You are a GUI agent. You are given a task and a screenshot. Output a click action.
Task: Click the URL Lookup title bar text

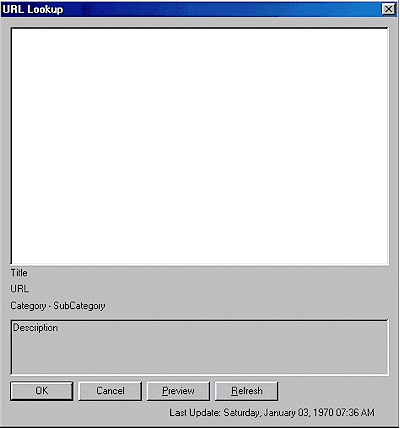coord(33,9)
